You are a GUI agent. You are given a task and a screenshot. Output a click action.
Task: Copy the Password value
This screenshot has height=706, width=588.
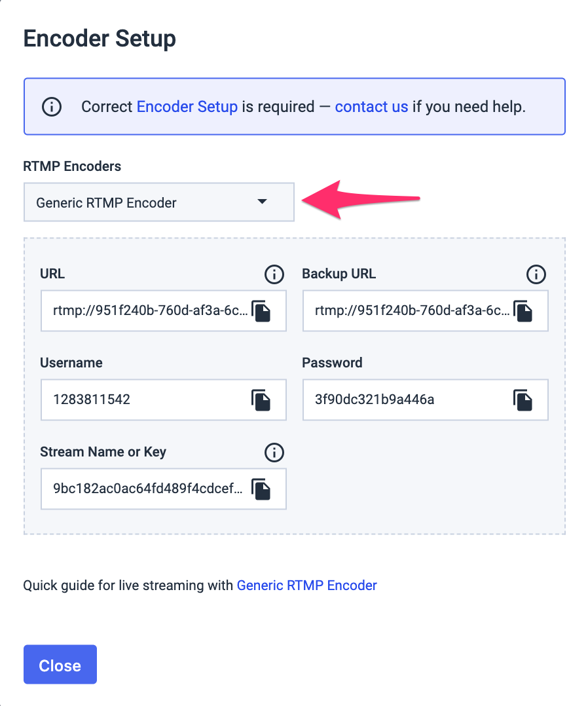(x=523, y=400)
